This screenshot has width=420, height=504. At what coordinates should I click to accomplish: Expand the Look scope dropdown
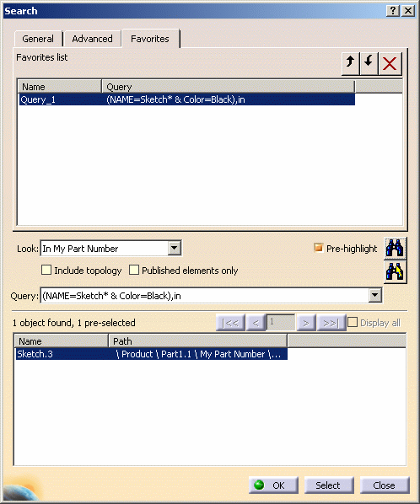[174, 248]
